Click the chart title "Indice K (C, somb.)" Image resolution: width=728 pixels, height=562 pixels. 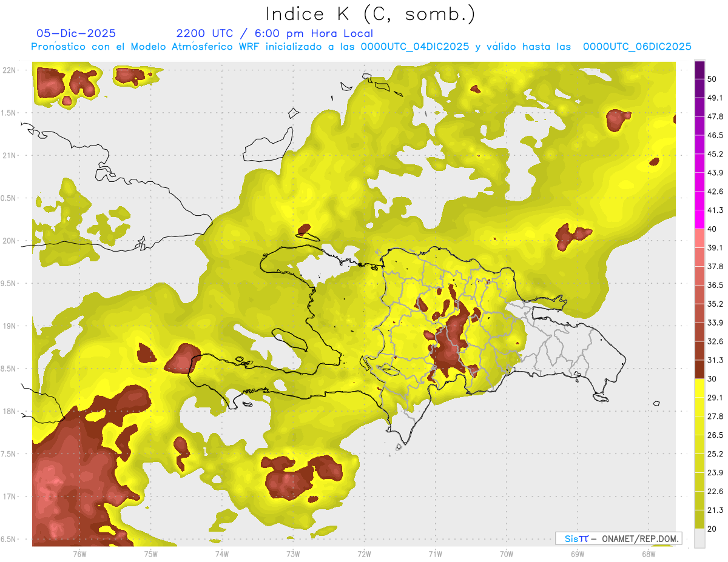[370, 14]
